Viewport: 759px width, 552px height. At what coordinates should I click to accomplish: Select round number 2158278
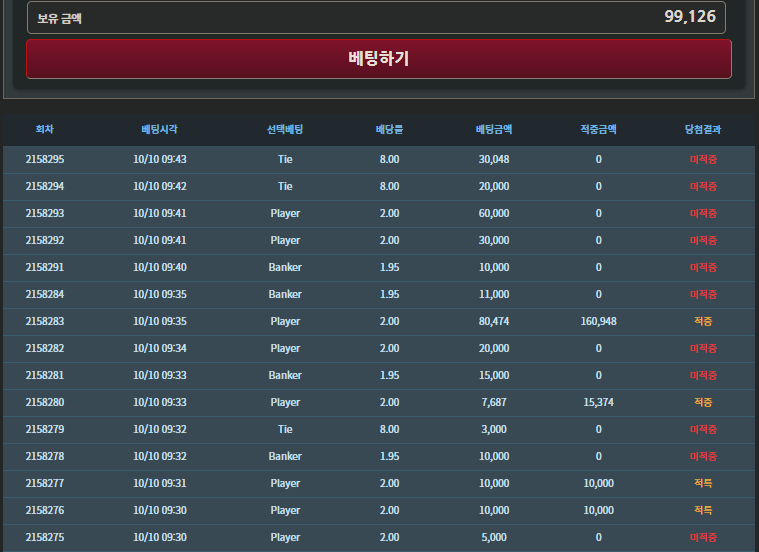45,456
